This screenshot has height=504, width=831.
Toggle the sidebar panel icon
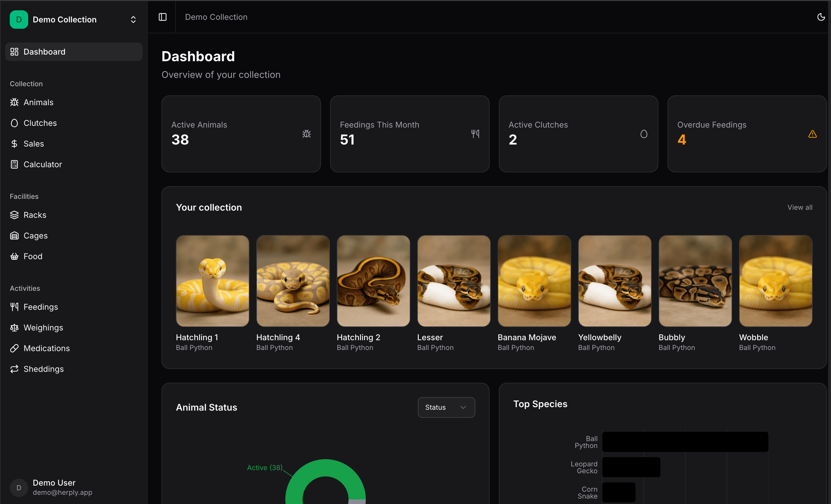pos(163,17)
